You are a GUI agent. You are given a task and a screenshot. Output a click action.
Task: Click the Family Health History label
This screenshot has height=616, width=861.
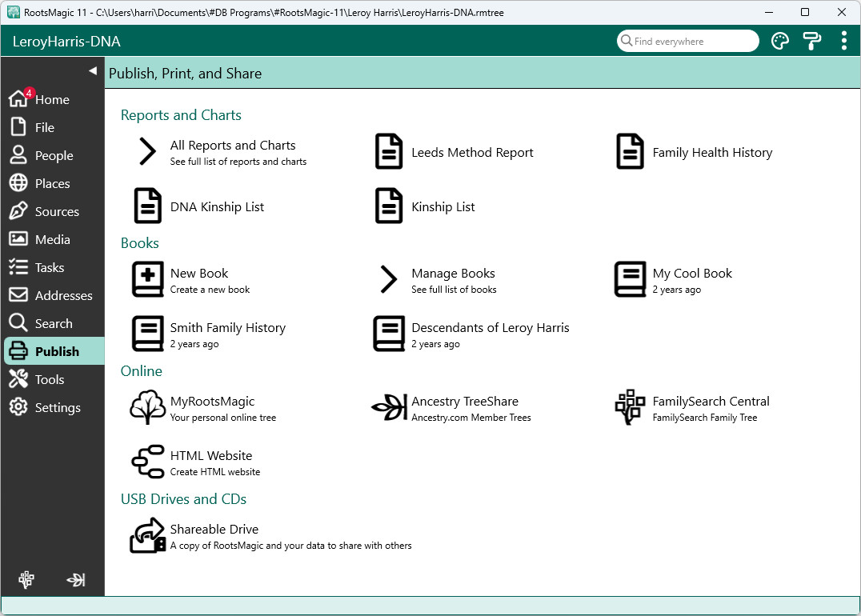pos(712,152)
